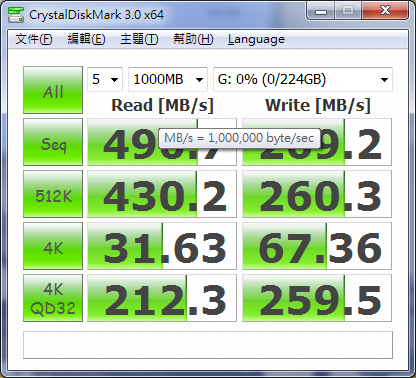Open the 文件(F) menu
The height and width of the screenshot is (378, 416).
pyautogui.click(x=34, y=39)
